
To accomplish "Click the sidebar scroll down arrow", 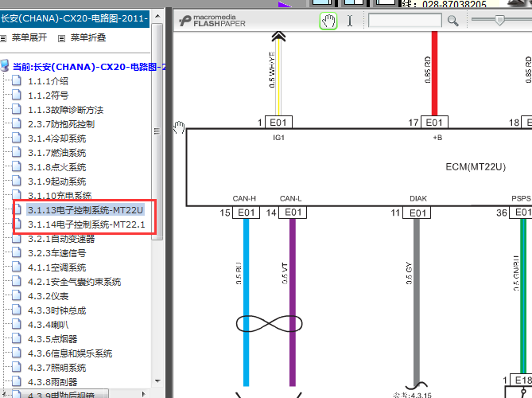I will 157,381.
